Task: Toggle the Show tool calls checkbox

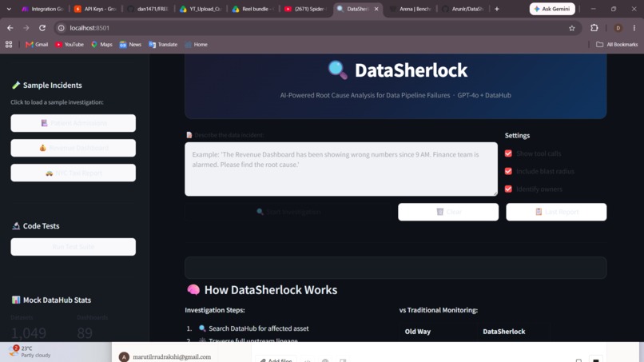Action: [508, 153]
